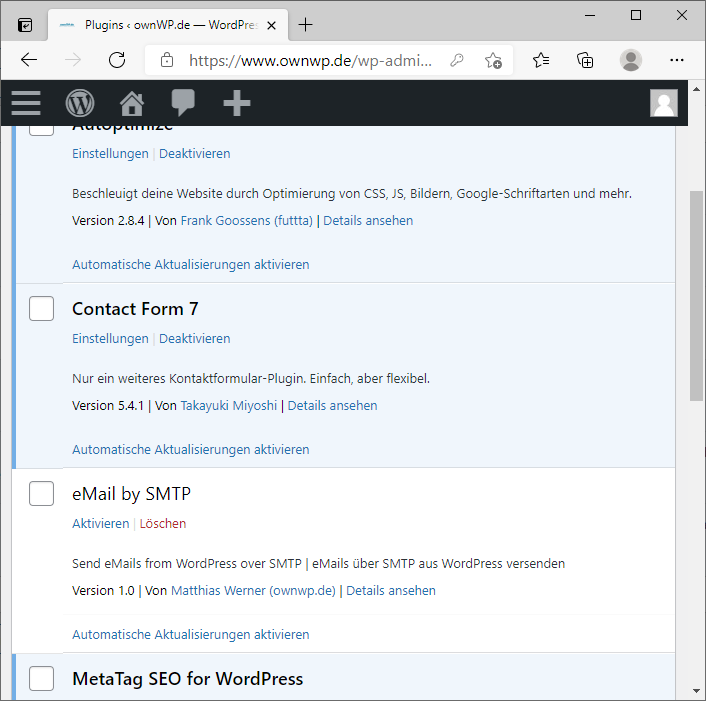Open the Favorites list icon

(x=541, y=60)
